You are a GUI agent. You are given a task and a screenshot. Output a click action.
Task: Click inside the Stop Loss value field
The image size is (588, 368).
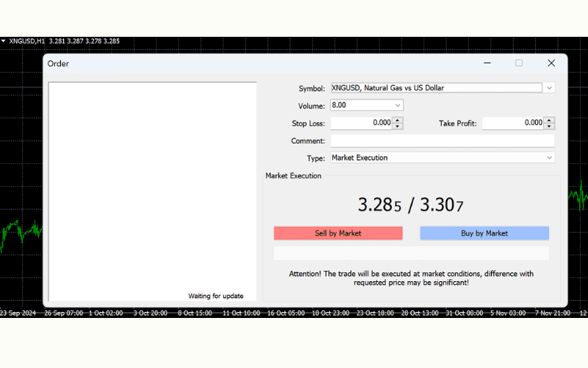click(x=361, y=123)
